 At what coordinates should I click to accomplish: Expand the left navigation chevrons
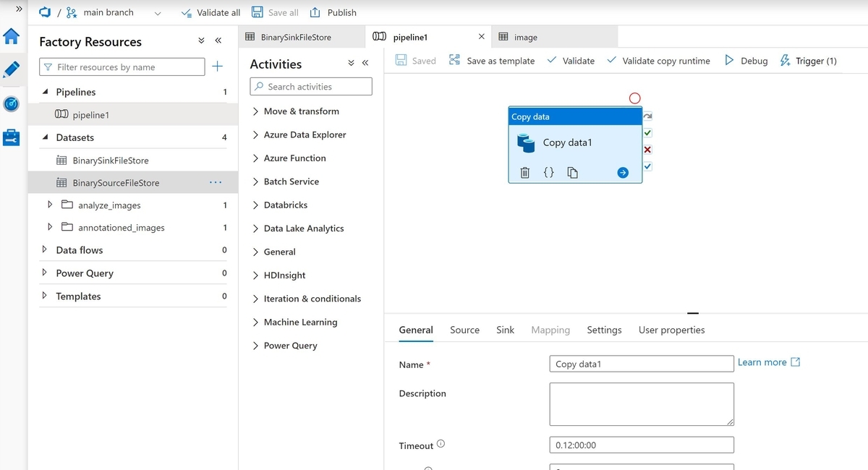pos(19,9)
